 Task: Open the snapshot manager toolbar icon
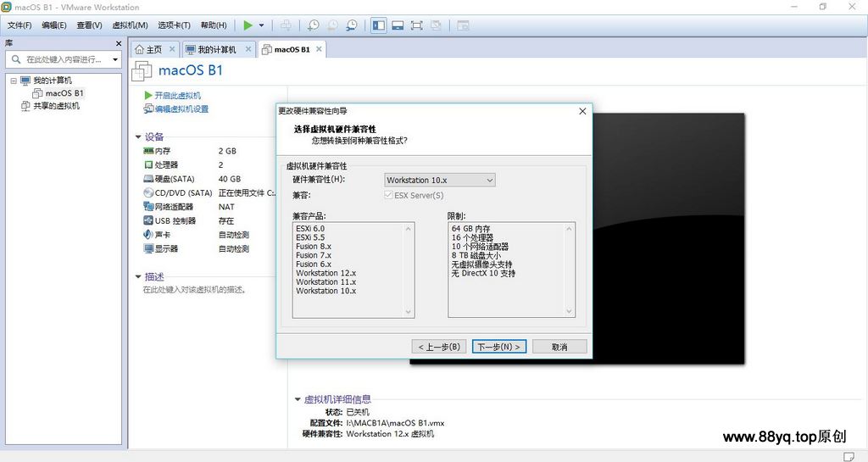tap(352, 25)
